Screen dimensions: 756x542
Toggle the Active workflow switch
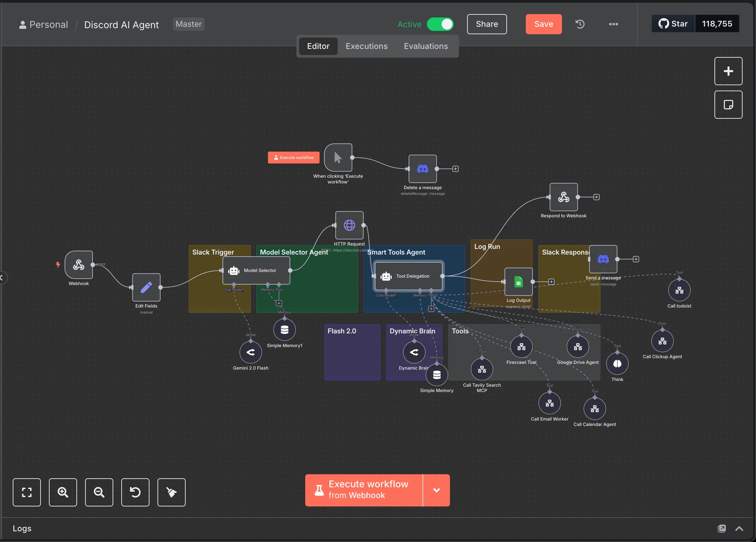click(x=440, y=24)
